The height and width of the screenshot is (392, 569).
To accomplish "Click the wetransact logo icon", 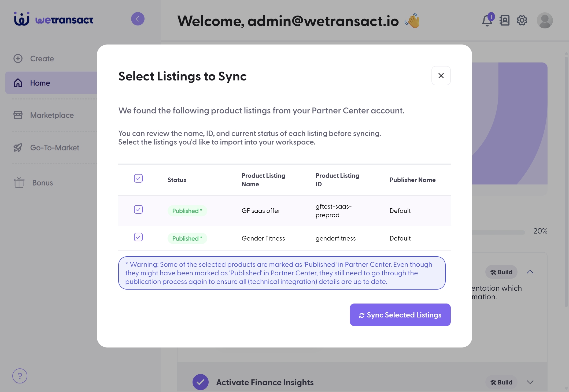I will [22, 19].
